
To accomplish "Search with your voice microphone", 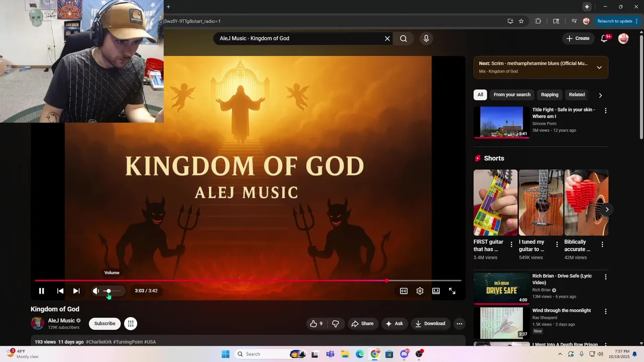I will (426, 39).
